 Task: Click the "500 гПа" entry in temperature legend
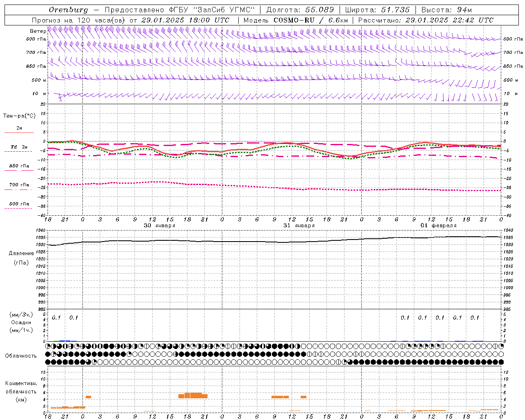point(19,203)
